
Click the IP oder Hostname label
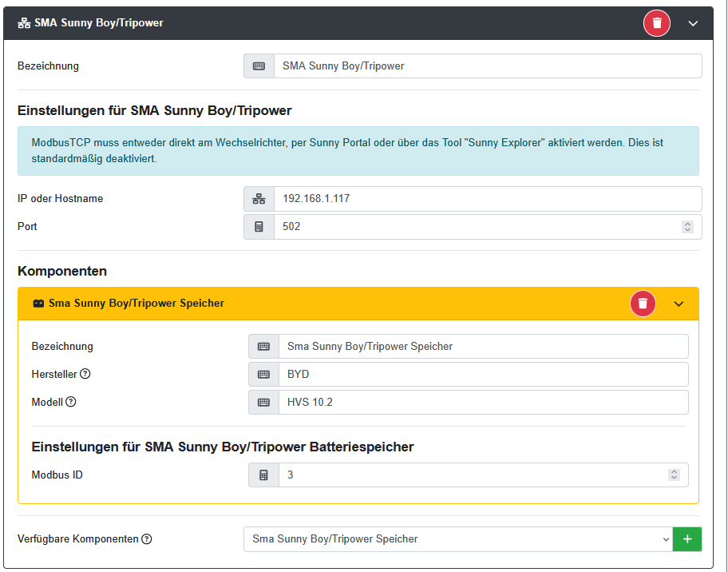[x=61, y=199]
